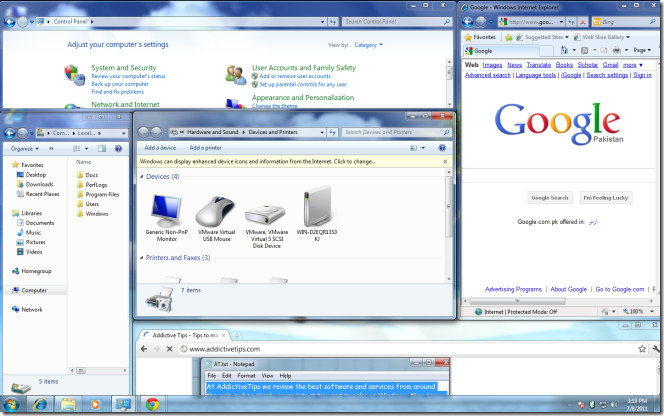Screen dimensions: 664x416
Task: Open System and Security shield icon
Action: coord(75,75)
